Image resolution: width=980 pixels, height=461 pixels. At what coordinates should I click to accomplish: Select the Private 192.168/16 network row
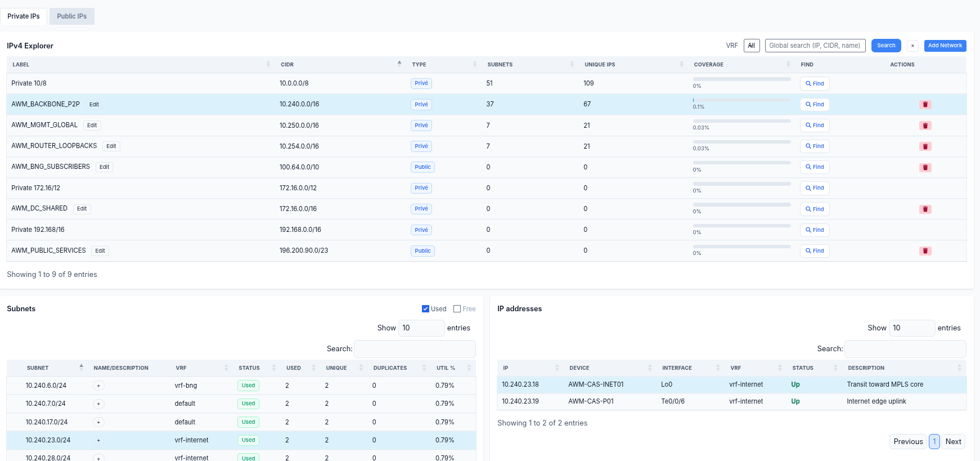[x=487, y=230]
